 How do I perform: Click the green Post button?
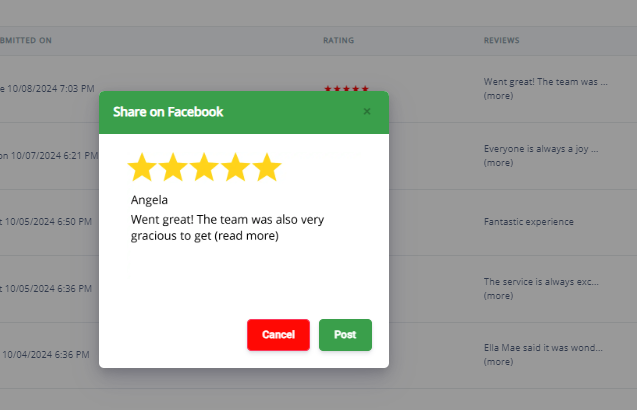click(345, 335)
